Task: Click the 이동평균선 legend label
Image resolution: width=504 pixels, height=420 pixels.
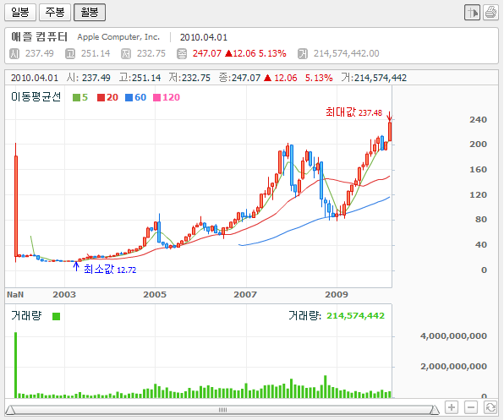Action: [x=36, y=97]
